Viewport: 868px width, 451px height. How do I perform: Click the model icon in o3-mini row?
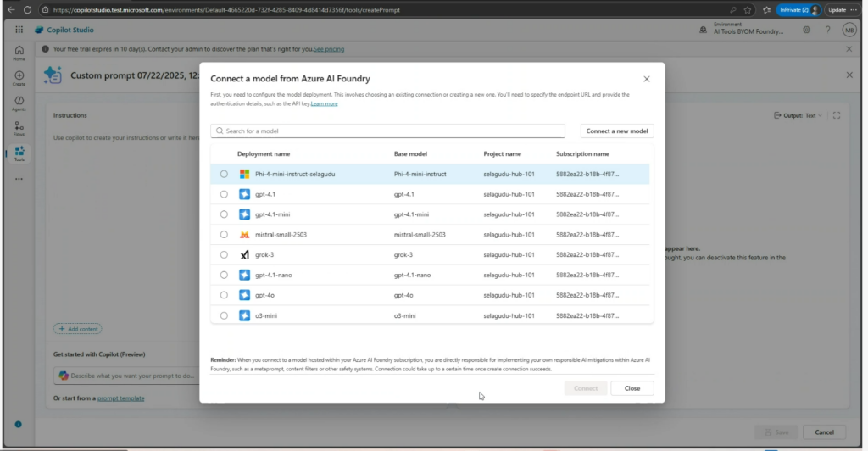(x=244, y=315)
